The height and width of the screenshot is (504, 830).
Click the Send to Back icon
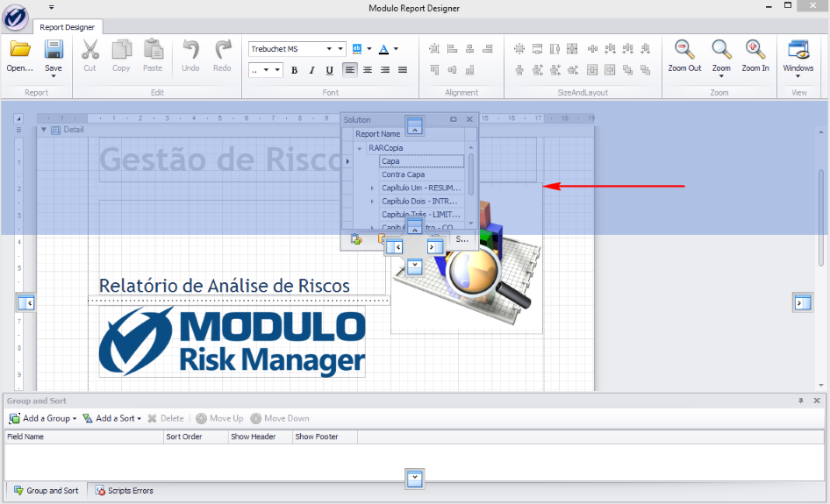click(x=645, y=69)
